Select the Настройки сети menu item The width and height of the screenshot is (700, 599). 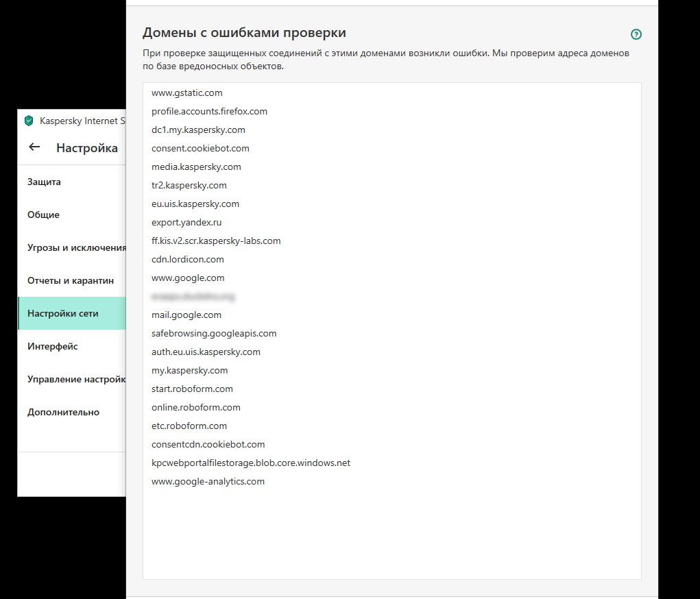click(x=72, y=313)
